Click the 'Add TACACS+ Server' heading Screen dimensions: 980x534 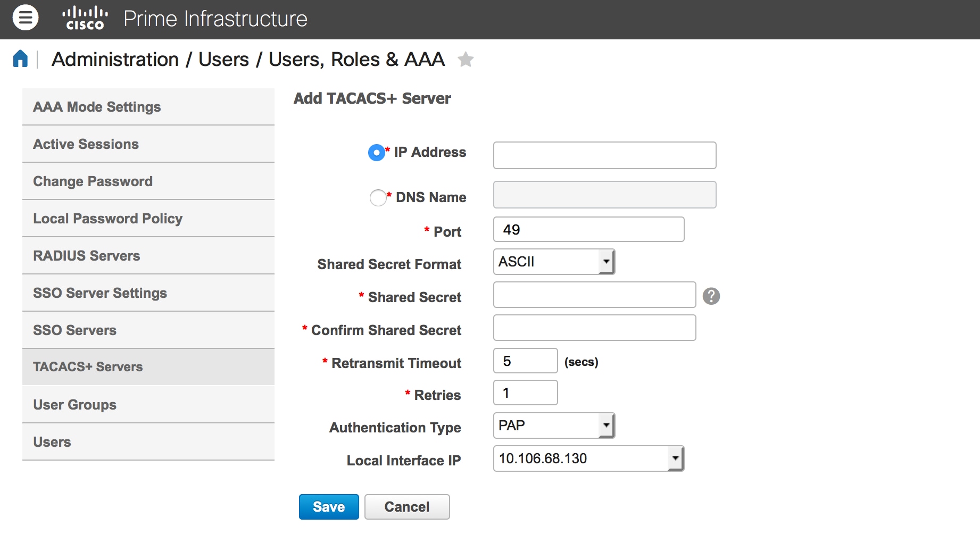372,98
